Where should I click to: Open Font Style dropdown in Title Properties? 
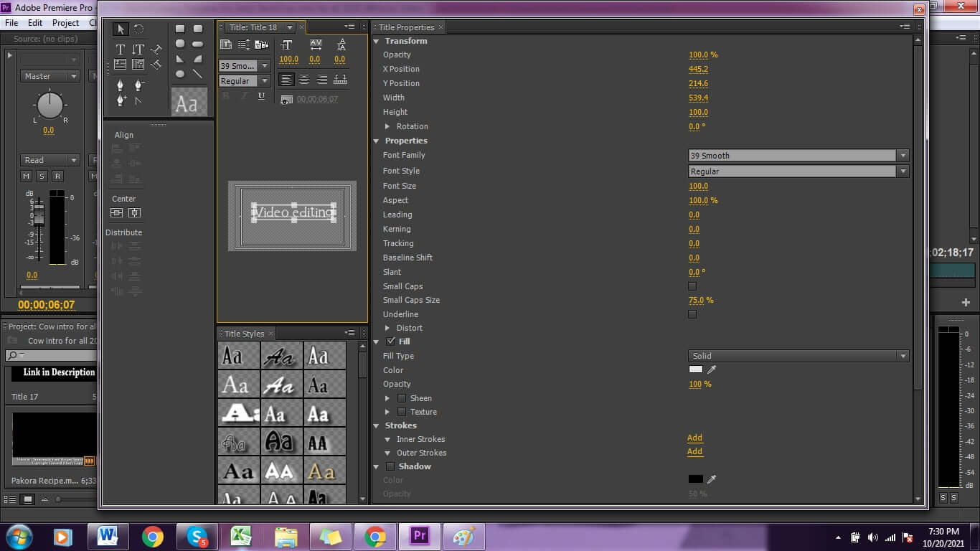tap(798, 171)
